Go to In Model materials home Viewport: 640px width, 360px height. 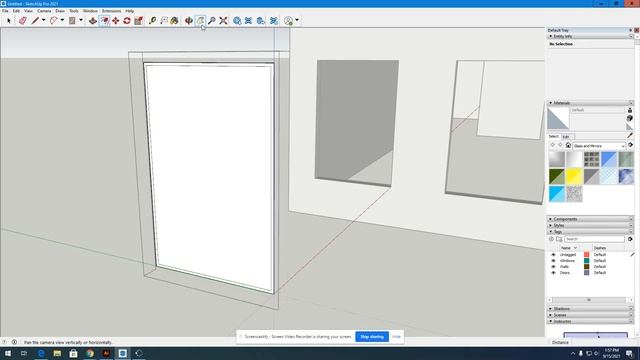568,145
